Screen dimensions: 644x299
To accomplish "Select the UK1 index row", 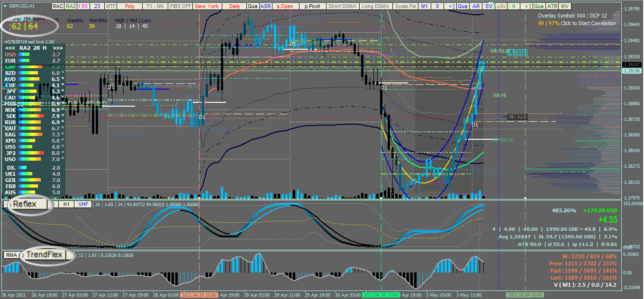I will point(34,174).
